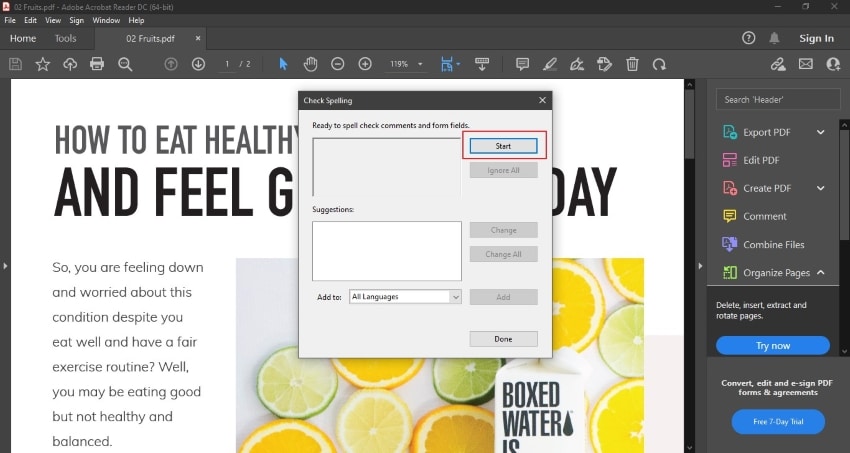The image size is (850, 453).
Task: Click the zoom percentage field
Action: coord(399,64)
